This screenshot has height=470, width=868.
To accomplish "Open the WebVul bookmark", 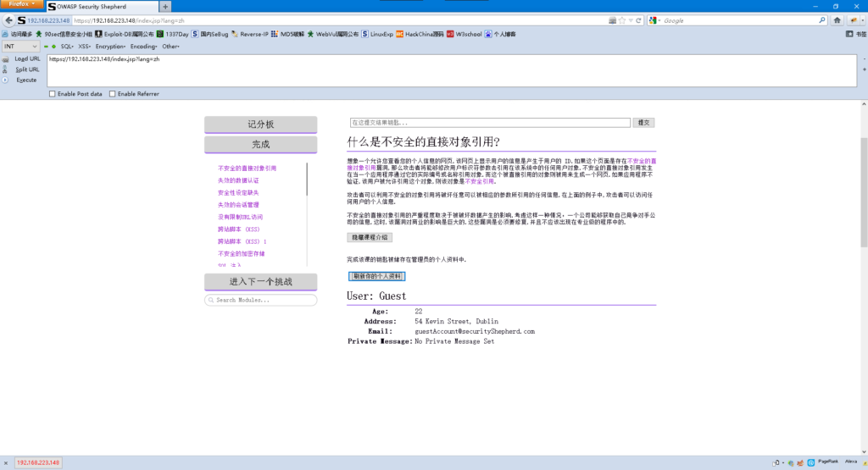I will point(332,34).
